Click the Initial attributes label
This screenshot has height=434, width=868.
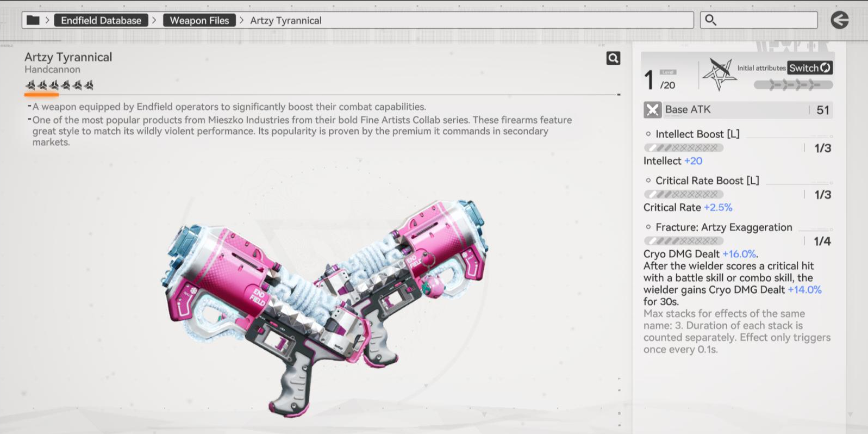(761, 68)
